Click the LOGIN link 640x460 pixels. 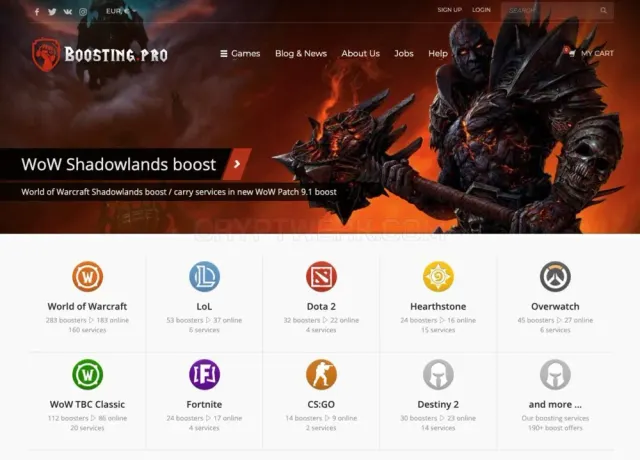click(x=481, y=10)
